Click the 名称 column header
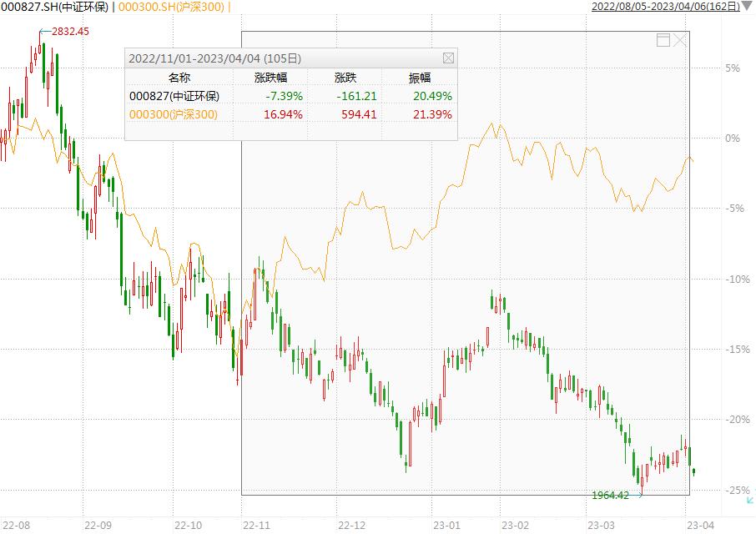Screen dimensions: 756x534 [x=180, y=78]
